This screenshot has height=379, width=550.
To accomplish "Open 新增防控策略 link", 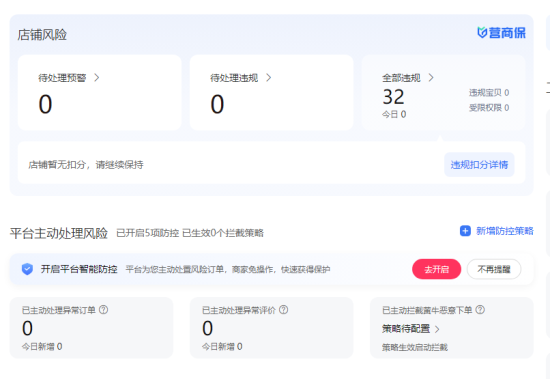I will coord(505,231).
